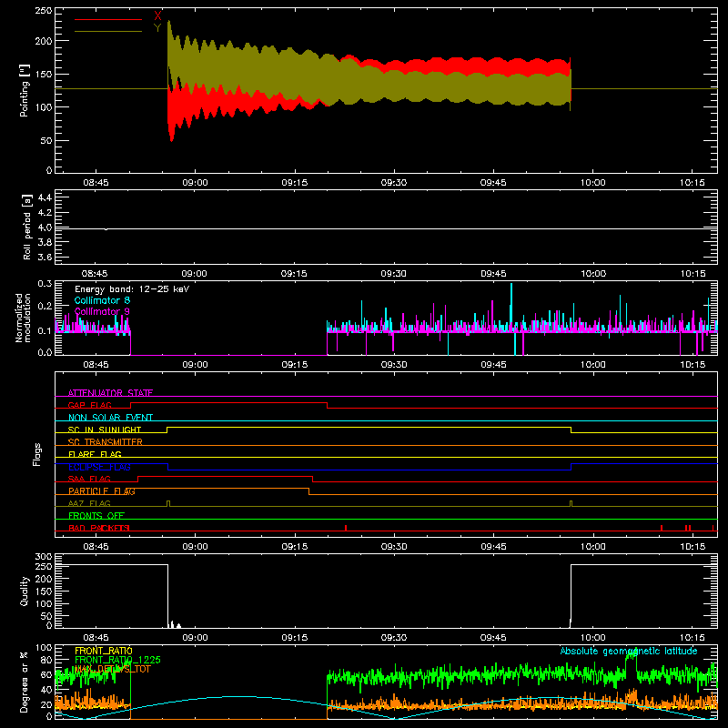Image resolution: width=728 pixels, height=728 pixels.
Task: Click the 10:00 time label under Pointing plot
Action: [593, 183]
